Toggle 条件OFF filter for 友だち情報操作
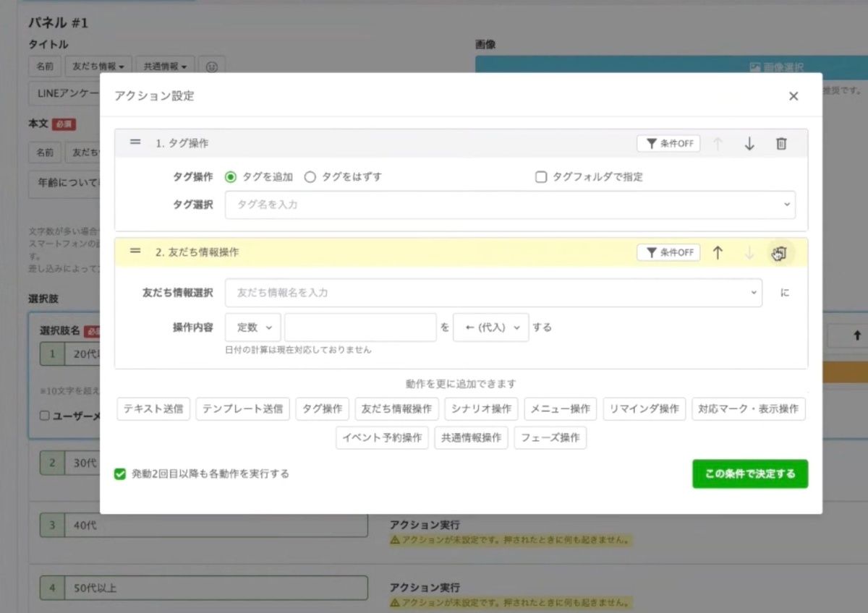 668,253
